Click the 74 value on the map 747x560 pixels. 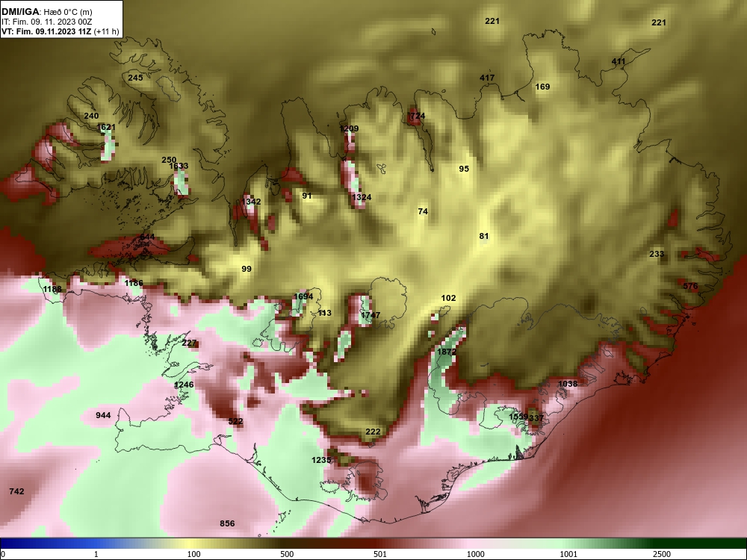click(x=423, y=211)
